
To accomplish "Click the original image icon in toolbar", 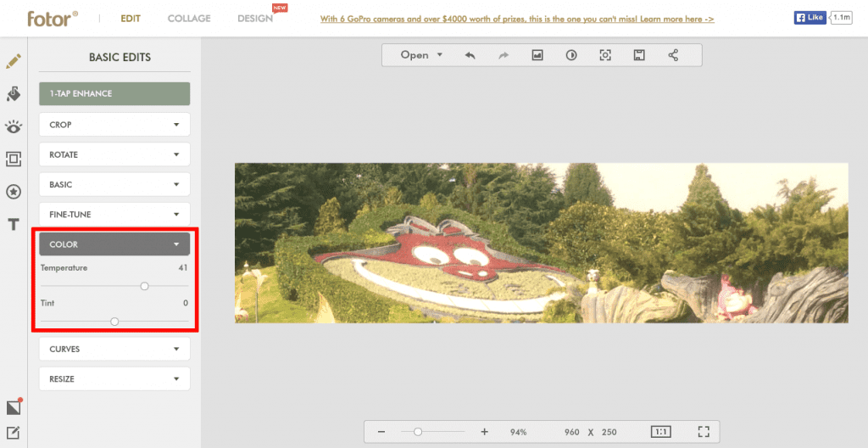I will [x=537, y=55].
